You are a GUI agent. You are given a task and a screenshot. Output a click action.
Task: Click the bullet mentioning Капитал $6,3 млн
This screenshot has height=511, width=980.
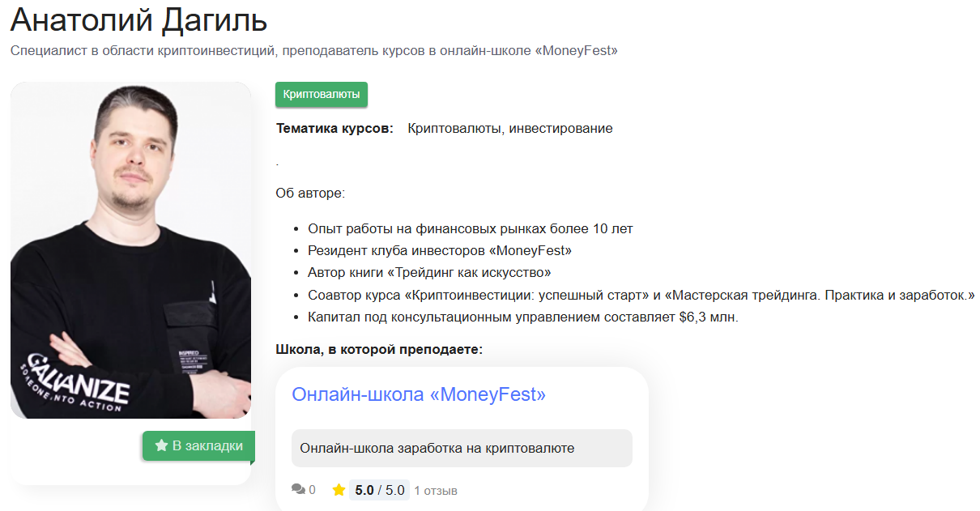[x=523, y=317]
